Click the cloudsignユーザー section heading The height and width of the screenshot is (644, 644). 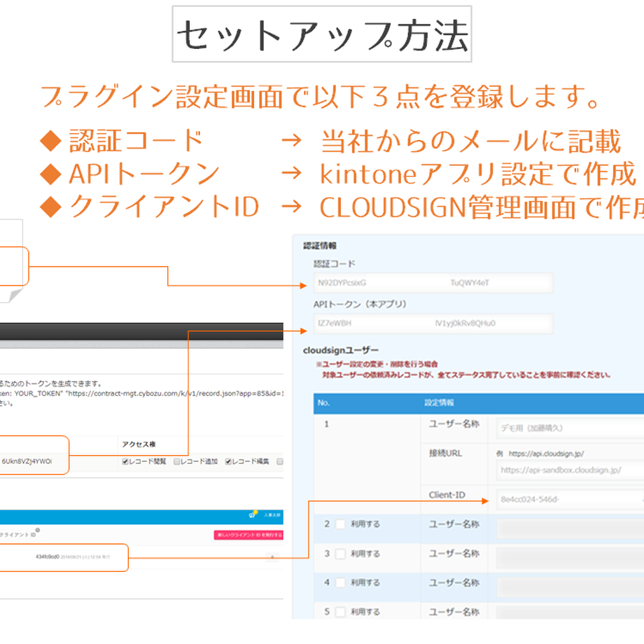(x=341, y=350)
